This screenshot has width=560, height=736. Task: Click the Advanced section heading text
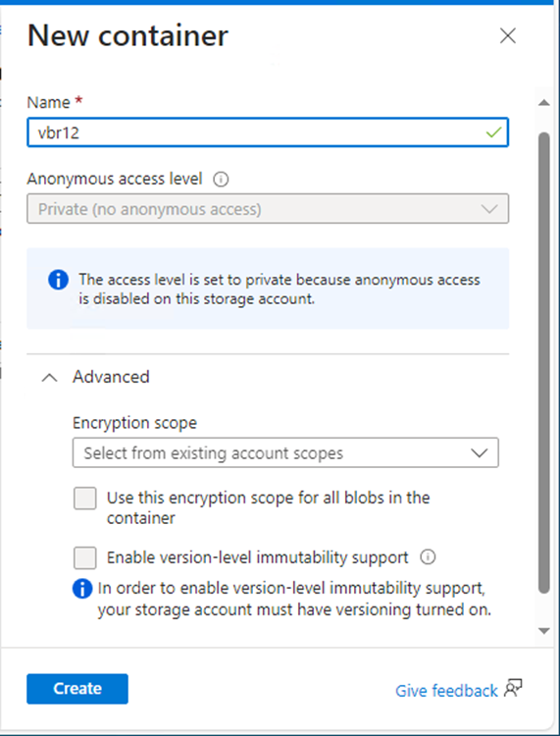pyautogui.click(x=111, y=377)
